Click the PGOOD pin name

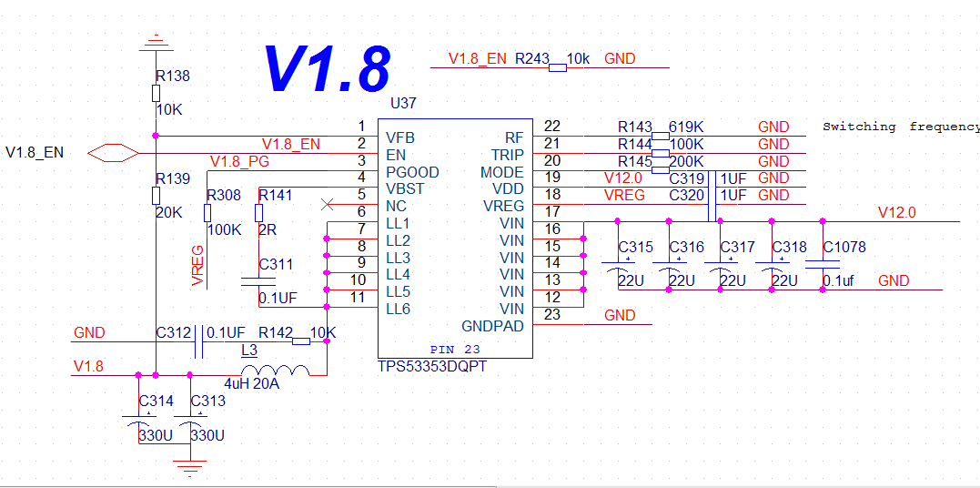[x=412, y=171]
